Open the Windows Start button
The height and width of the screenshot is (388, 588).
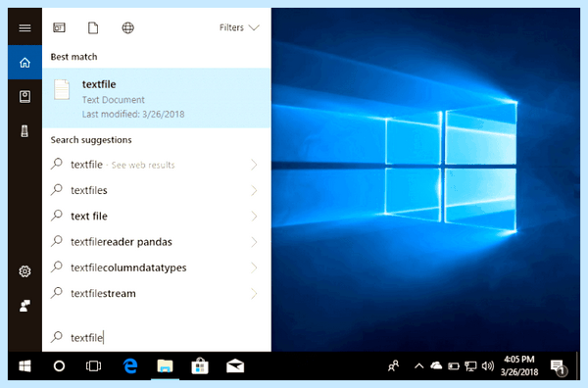click(x=24, y=365)
